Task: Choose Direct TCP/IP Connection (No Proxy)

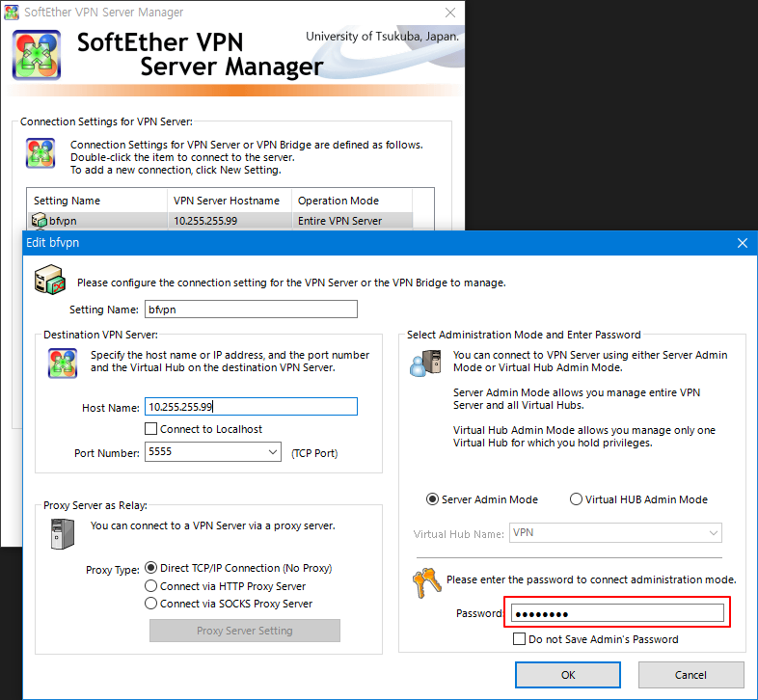Action: click(x=151, y=568)
